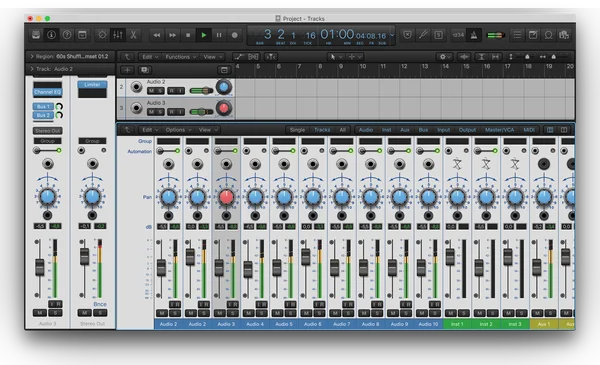
Task: Click the Stereo Out output slot
Action: point(47,131)
